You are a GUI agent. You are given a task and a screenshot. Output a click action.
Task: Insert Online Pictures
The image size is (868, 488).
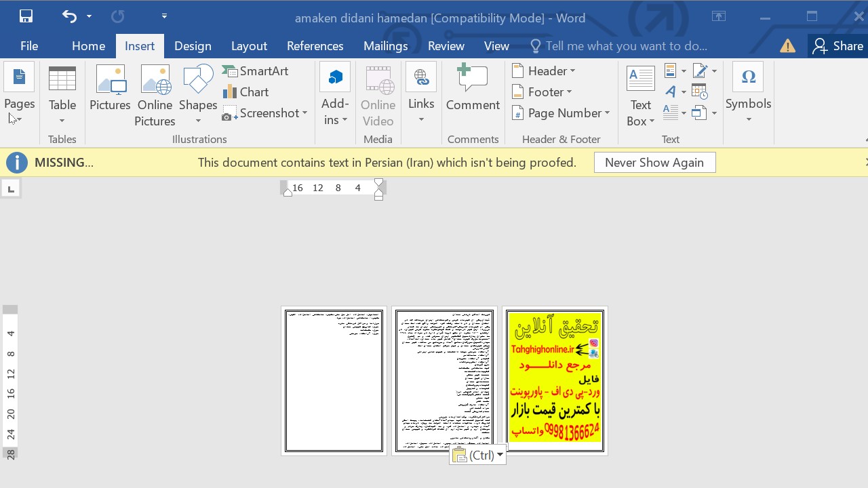click(155, 95)
